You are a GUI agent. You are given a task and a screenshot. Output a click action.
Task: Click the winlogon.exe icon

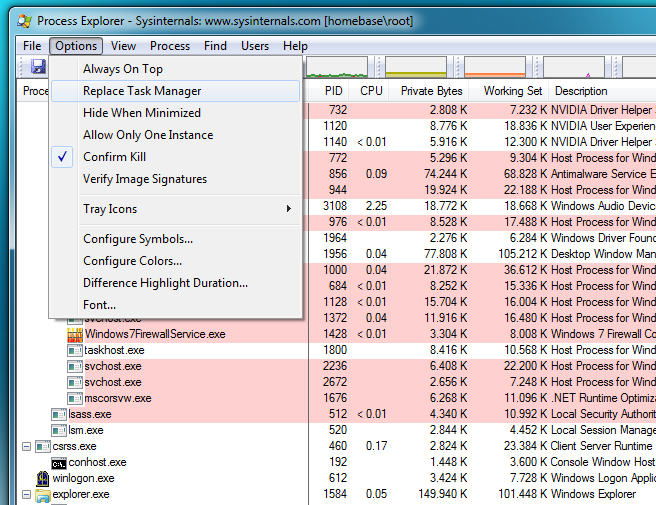click(43, 478)
